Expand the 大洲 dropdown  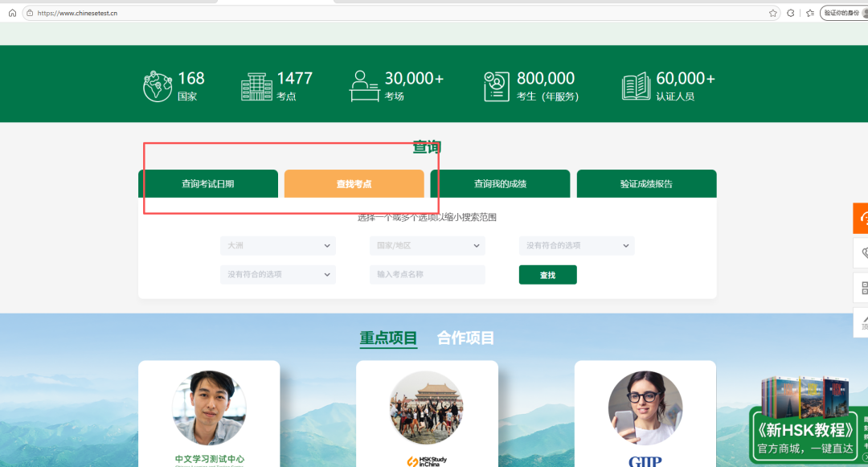click(x=278, y=246)
